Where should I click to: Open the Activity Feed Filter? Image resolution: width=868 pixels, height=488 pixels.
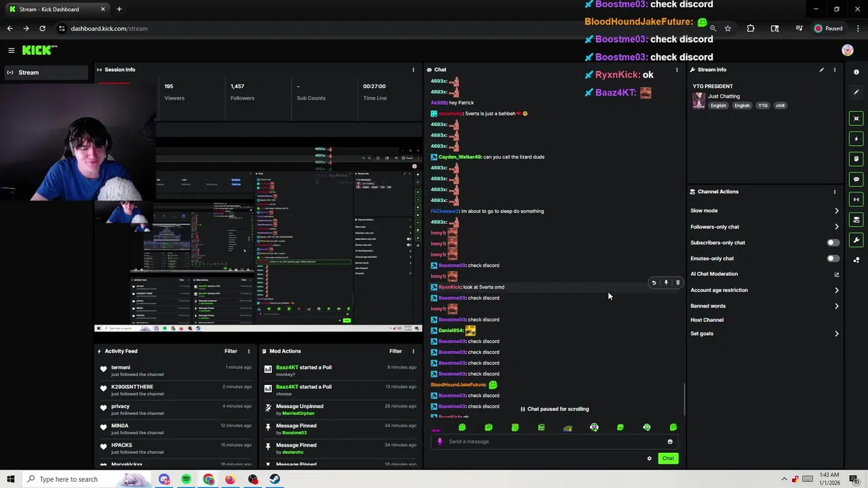(231, 351)
